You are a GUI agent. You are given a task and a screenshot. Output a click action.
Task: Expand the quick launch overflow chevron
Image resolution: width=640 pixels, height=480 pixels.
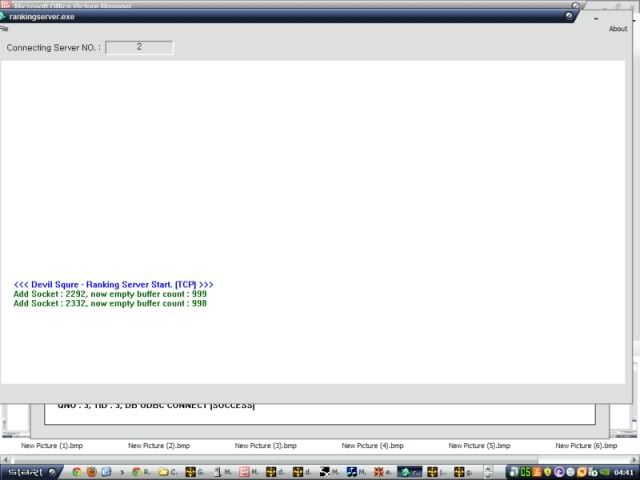(122, 471)
